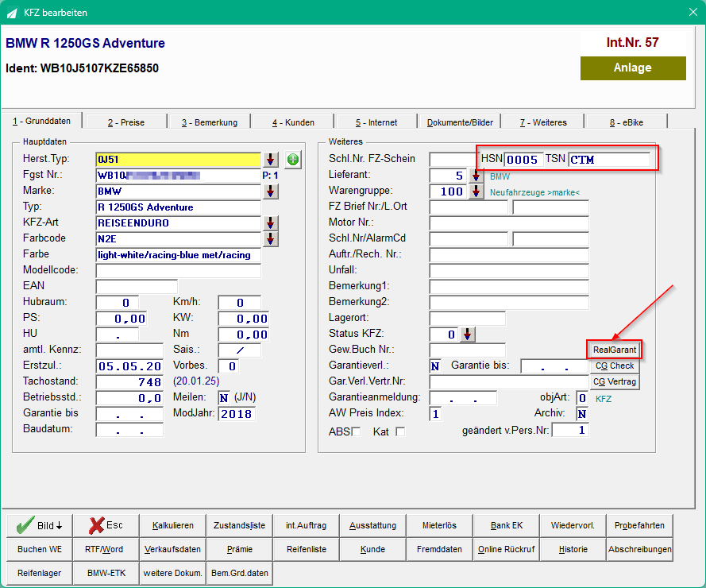Open the Dokumente/Bilder tab
This screenshot has height=588, width=706.
[x=460, y=122]
